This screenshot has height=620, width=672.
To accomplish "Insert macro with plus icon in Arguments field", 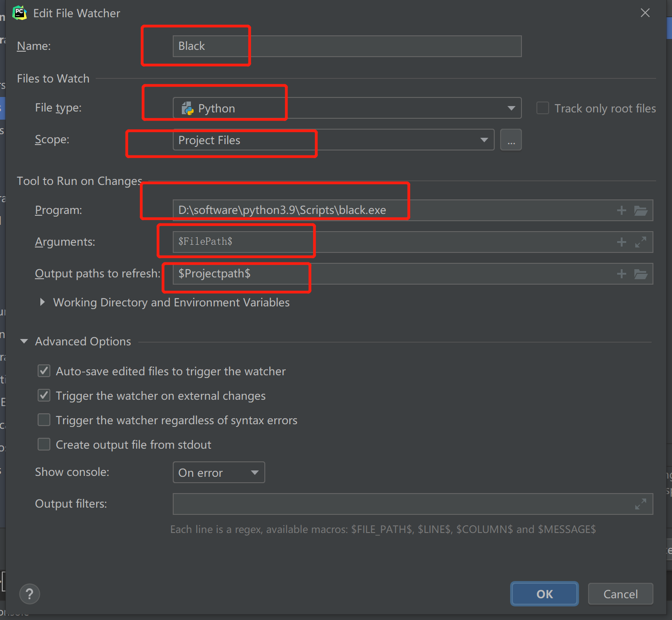I will (x=621, y=242).
